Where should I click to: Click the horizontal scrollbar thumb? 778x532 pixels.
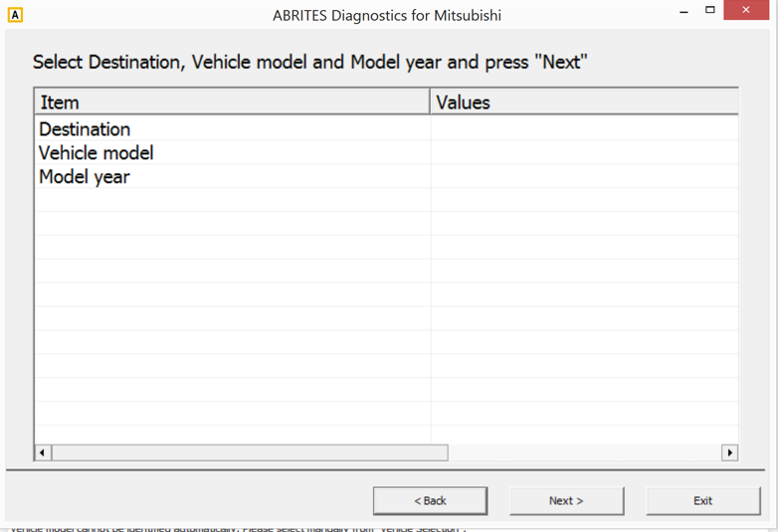pos(250,452)
